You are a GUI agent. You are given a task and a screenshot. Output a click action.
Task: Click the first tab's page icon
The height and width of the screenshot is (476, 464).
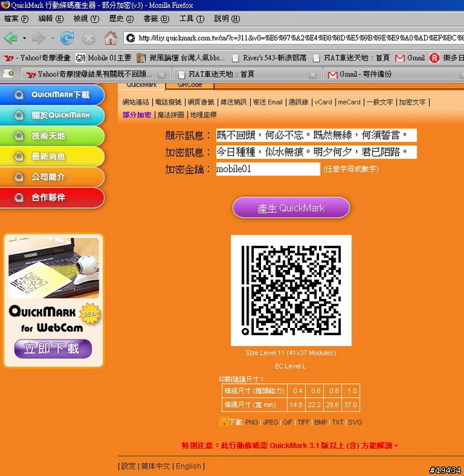click(8, 74)
